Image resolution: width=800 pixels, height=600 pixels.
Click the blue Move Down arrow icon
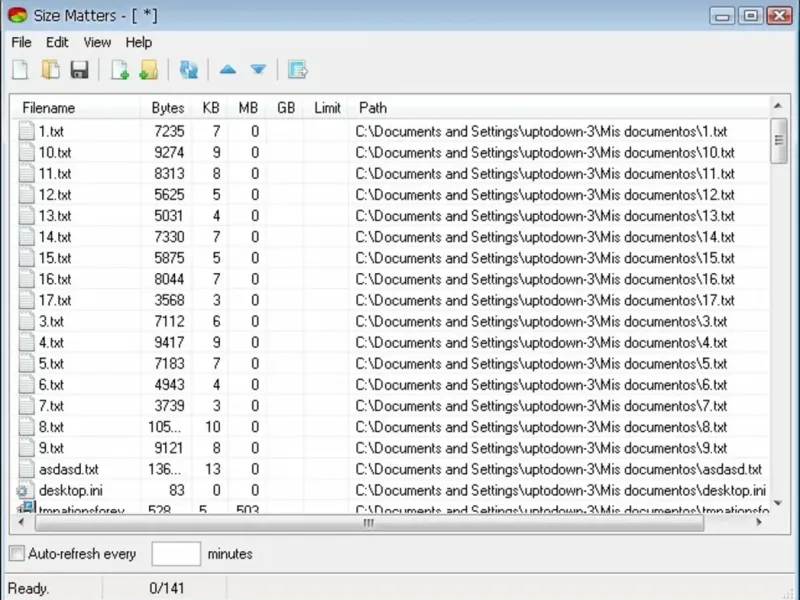258,69
